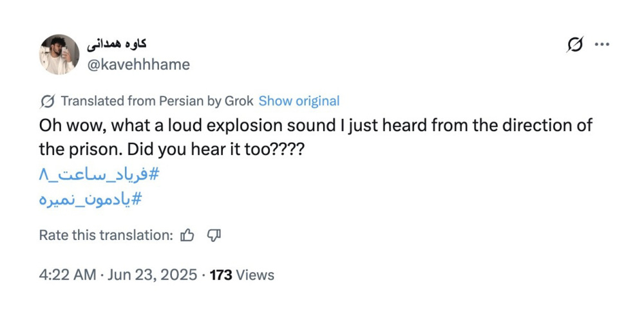Open the hashtag #یادمون_نمیره

click(90, 200)
